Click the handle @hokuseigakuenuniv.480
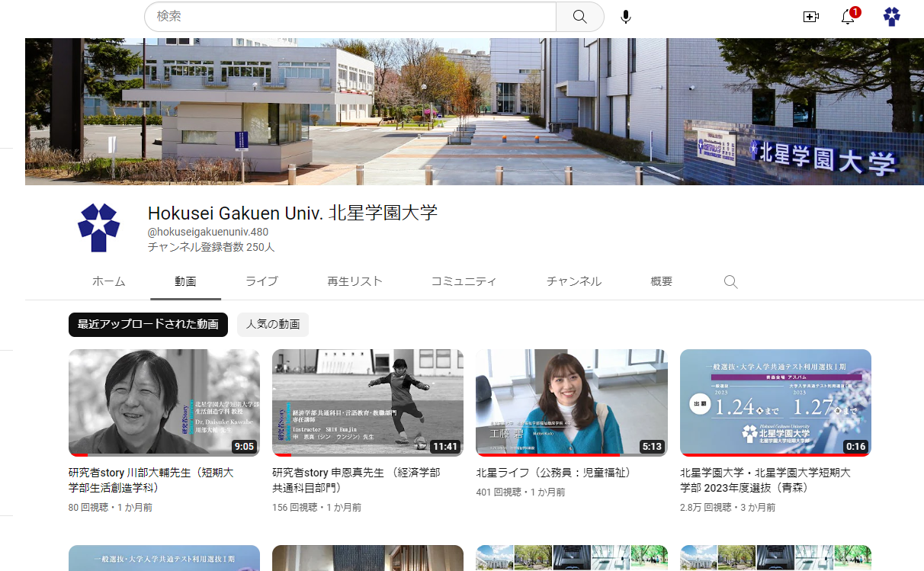 pos(207,232)
